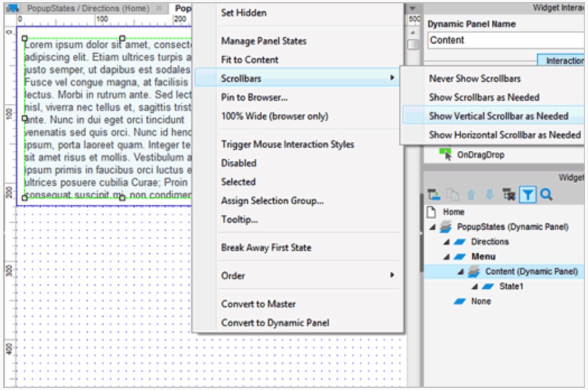Click the Delete State icon with red X
Image resolution: width=588 pixels, height=390 pixels.
(509, 194)
